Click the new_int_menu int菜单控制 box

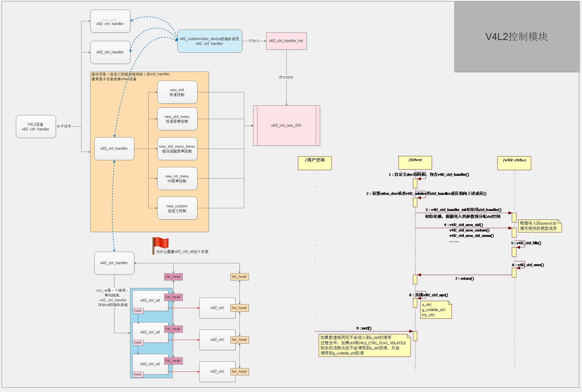click(x=177, y=178)
